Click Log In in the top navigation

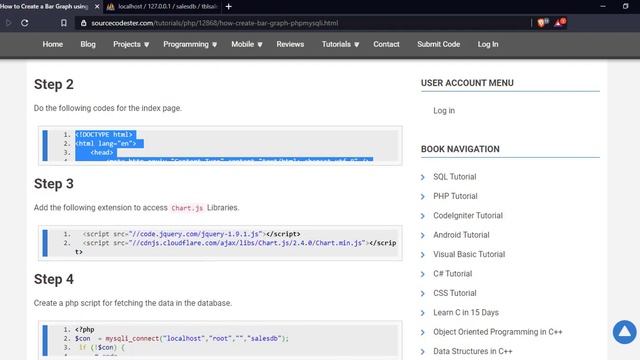[x=488, y=44]
